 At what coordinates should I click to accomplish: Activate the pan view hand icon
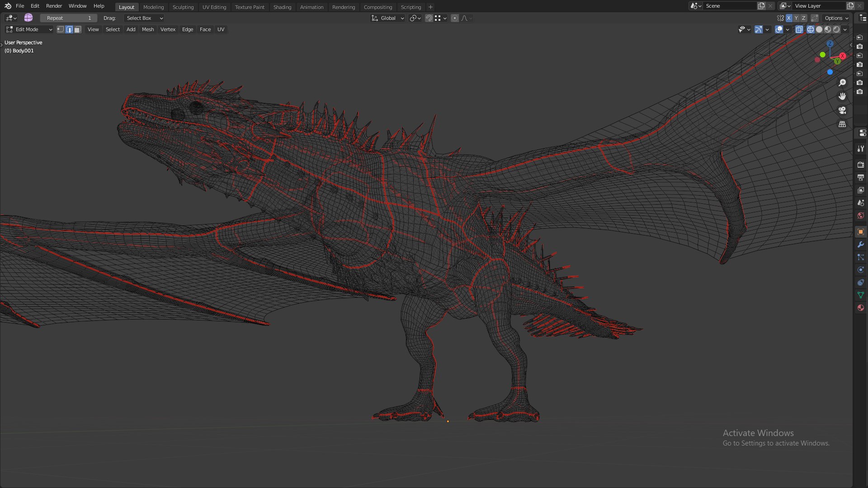click(842, 96)
